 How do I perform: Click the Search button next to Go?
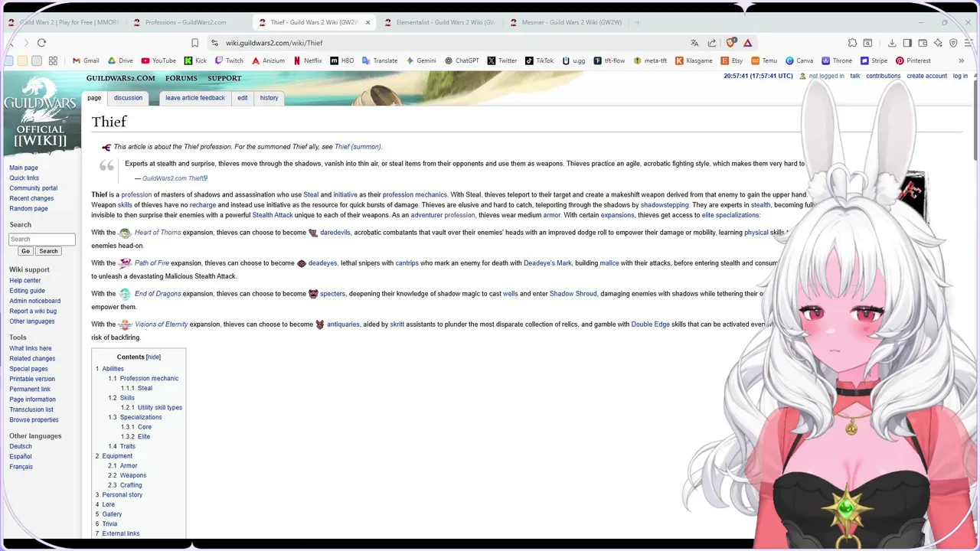point(48,251)
